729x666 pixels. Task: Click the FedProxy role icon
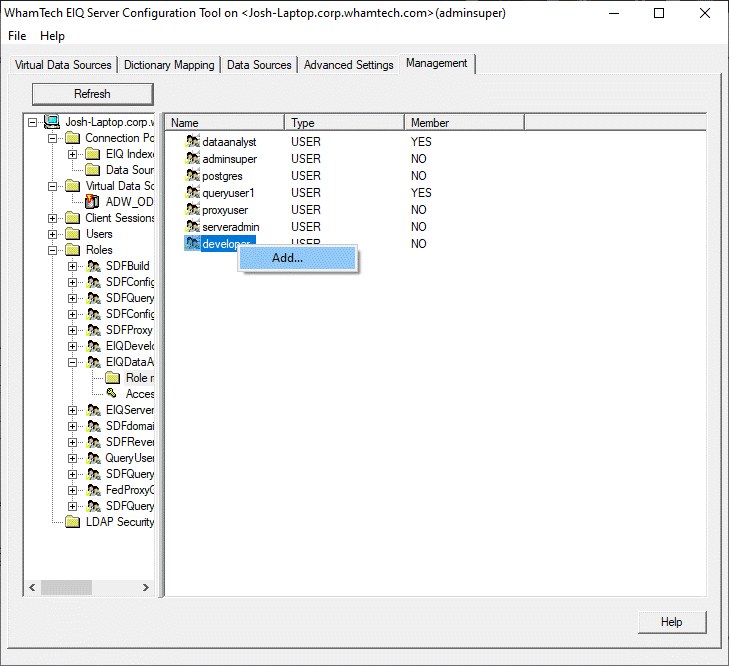pyautogui.click(x=93, y=490)
